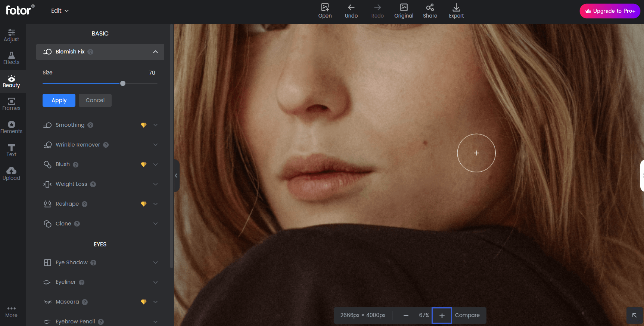The height and width of the screenshot is (326, 644).
Task: Apply the blemish fix
Action: coord(59,100)
